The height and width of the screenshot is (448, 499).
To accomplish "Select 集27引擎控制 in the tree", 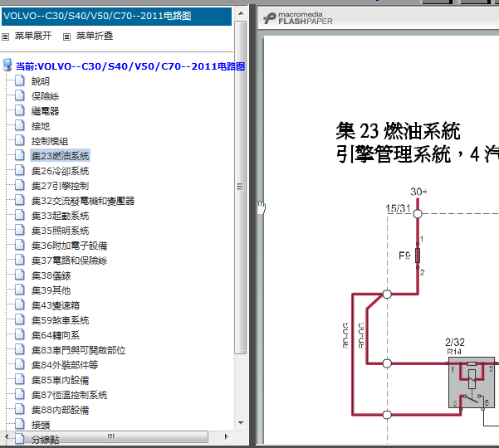I will tap(60, 186).
